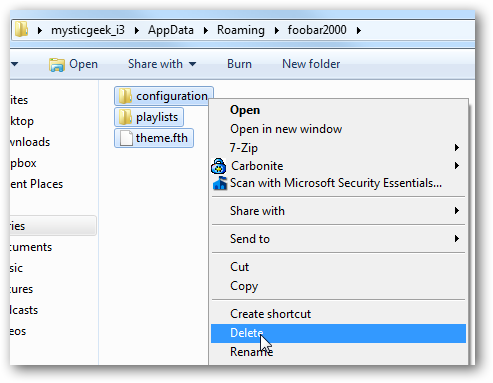Click the New folder toolbar button
This screenshot has height=383, width=493.
[311, 64]
